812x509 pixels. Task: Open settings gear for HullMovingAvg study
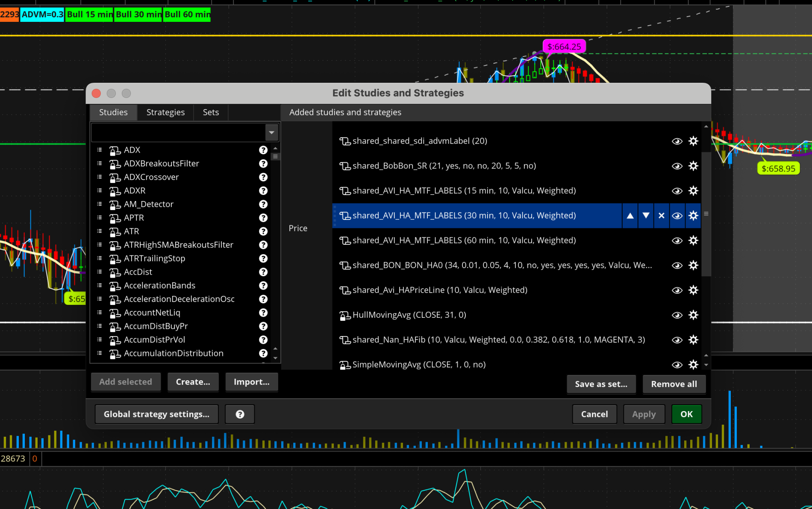pos(693,315)
